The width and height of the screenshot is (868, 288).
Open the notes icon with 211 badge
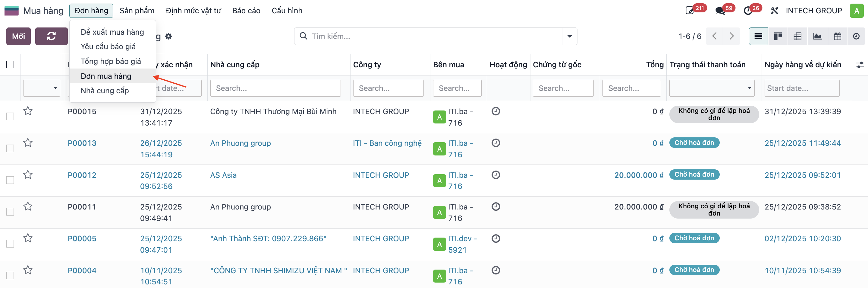point(690,11)
